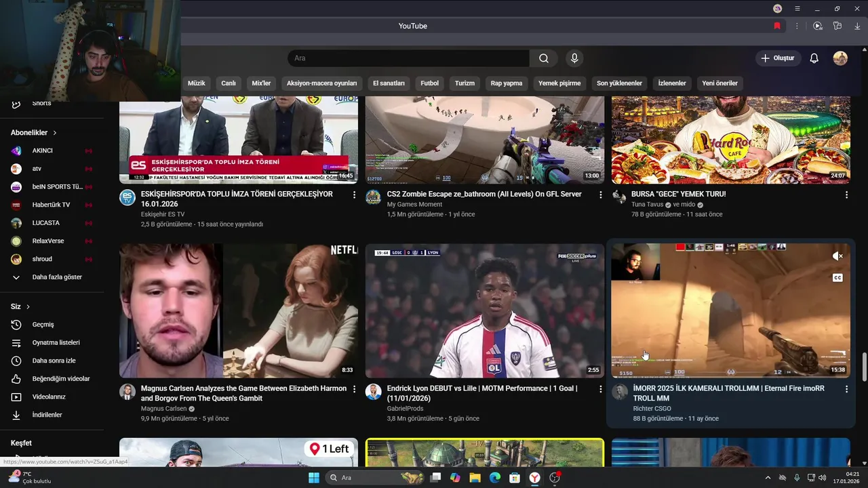
Task: Select the Yeni öneriler chip
Action: coord(719,83)
